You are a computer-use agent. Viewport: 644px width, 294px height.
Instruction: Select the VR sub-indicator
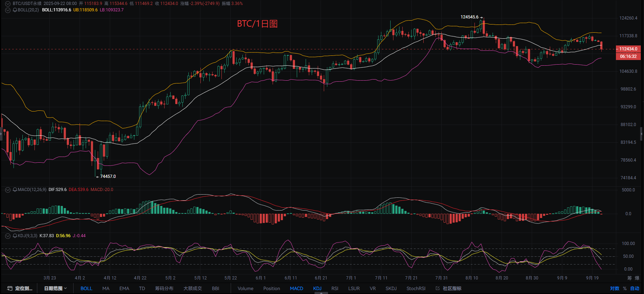pyautogui.click(x=373, y=288)
